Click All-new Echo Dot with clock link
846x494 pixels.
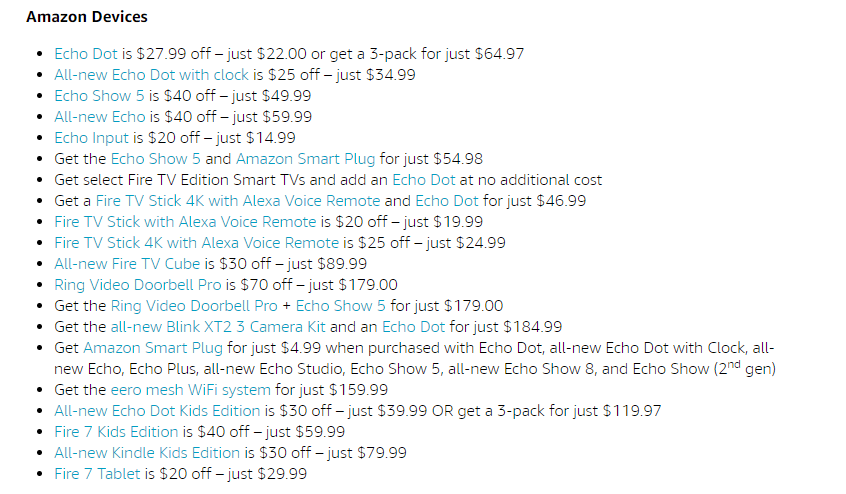pyautogui.click(x=152, y=75)
